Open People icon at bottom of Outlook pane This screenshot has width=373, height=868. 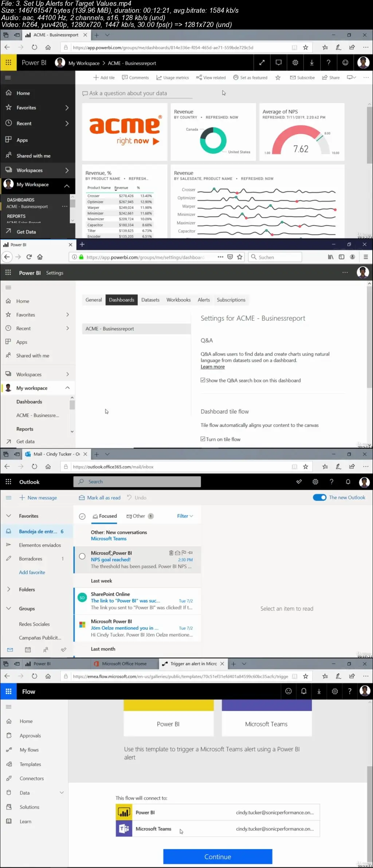(x=46, y=650)
